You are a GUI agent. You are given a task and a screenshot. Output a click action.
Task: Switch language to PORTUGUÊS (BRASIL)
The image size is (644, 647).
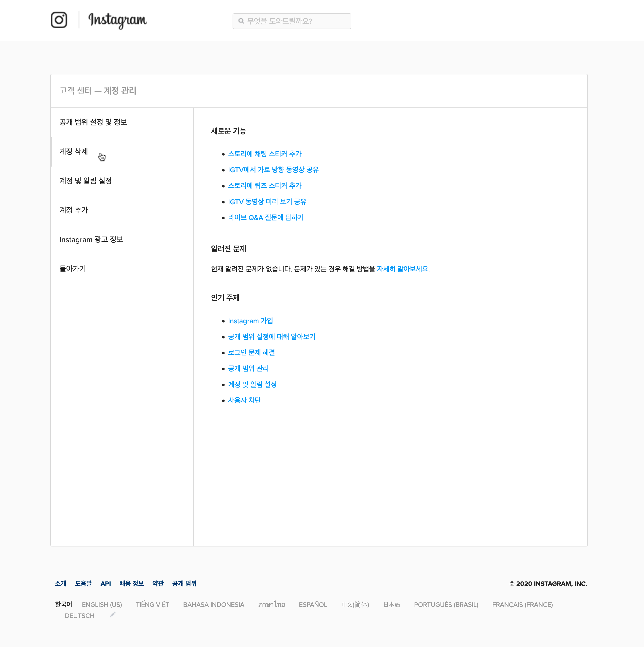pyautogui.click(x=446, y=605)
